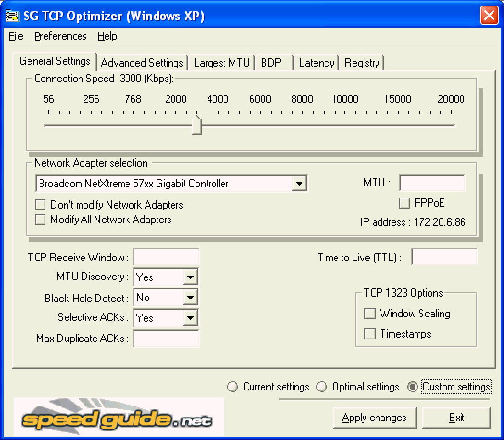
Task: Switch to the Advanced Settings tab
Action: coord(142,63)
